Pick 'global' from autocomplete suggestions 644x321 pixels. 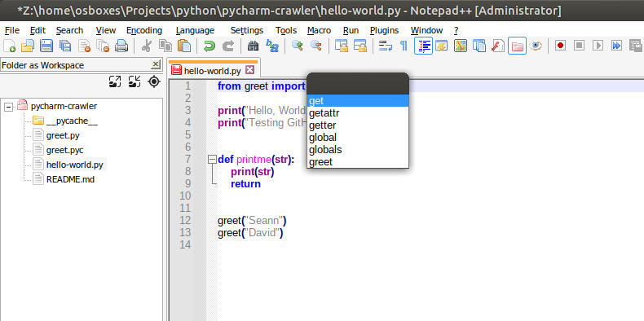(358, 138)
